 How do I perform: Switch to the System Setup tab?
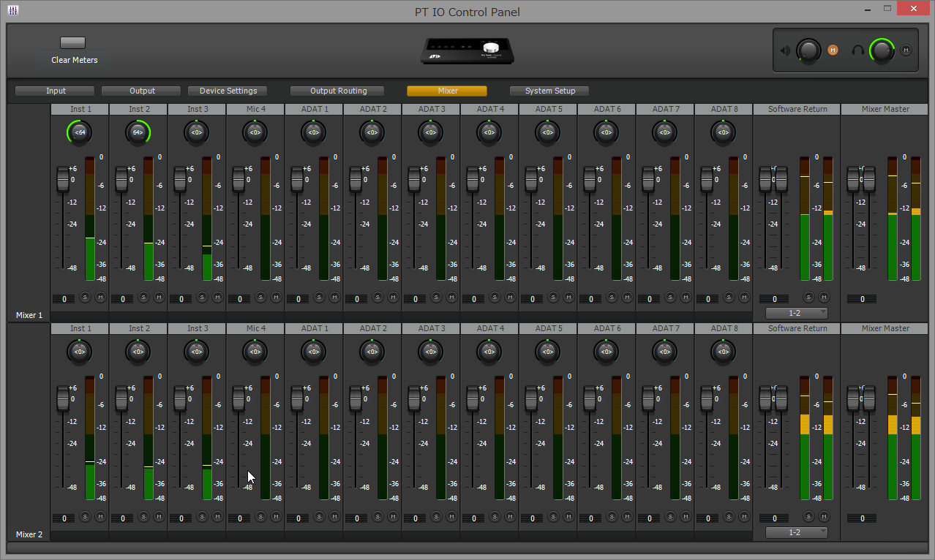pyautogui.click(x=550, y=91)
